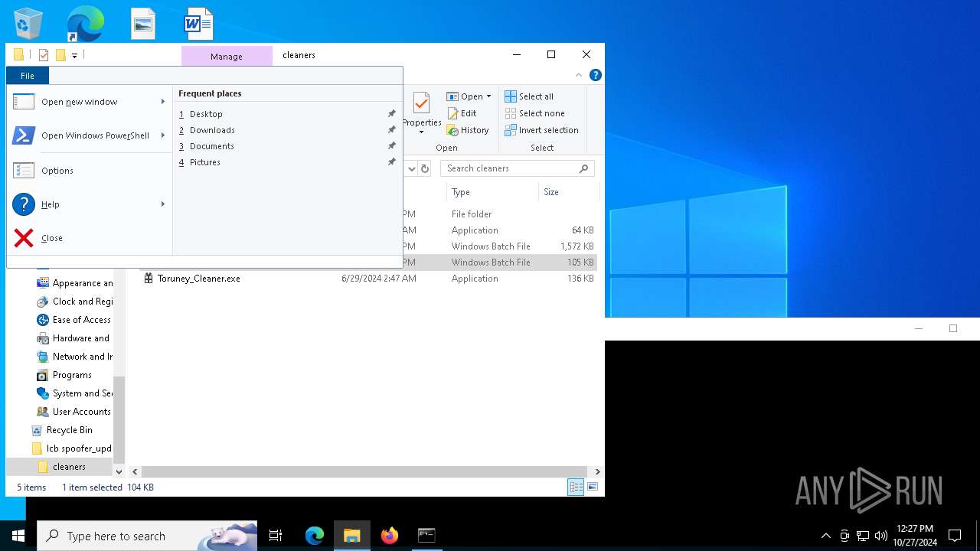
Task: Click Edit in the ribbon
Action: 462,113
